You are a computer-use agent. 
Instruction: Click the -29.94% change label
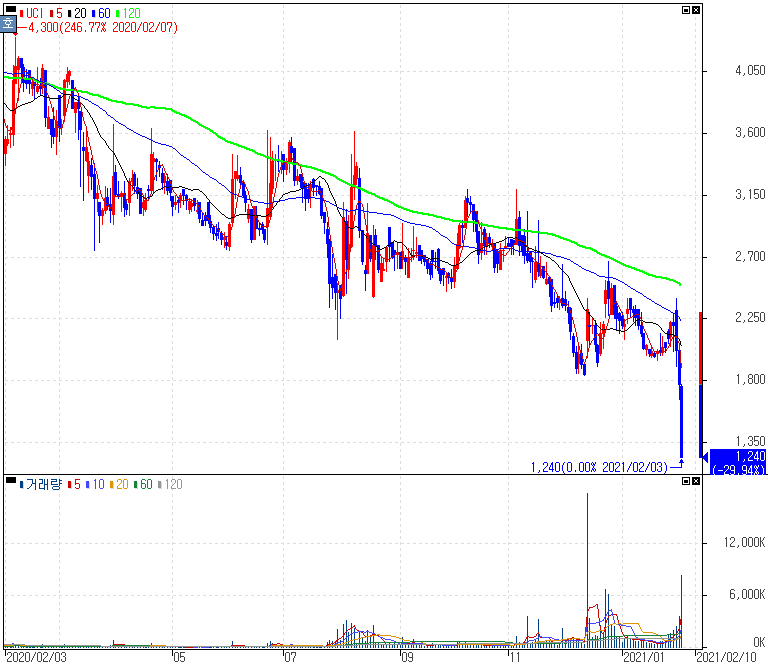pyautogui.click(x=739, y=470)
